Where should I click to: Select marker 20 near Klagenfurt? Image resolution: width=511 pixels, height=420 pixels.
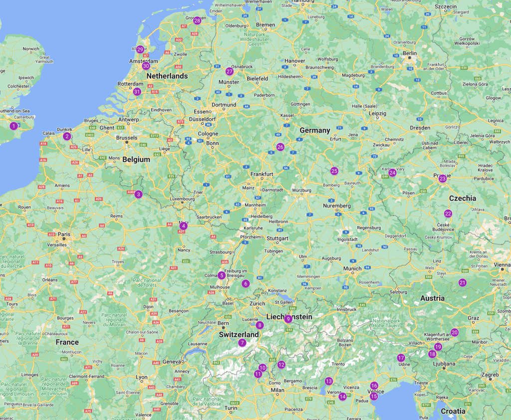click(454, 332)
